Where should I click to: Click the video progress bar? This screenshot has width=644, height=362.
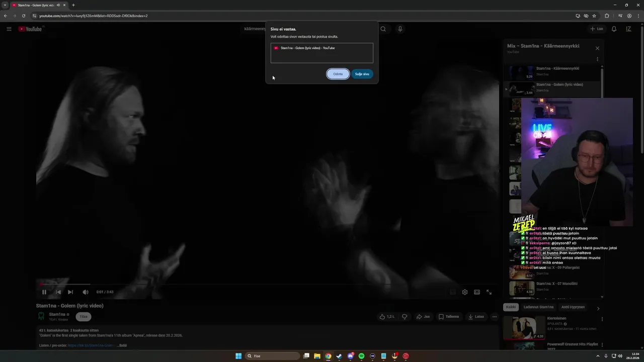point(267,285)
